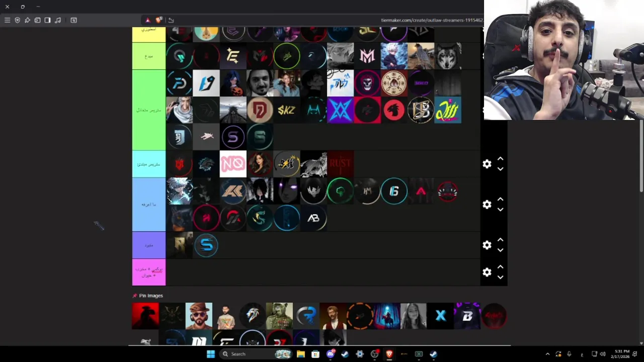Open settings gear for the pink tier row

487,272
